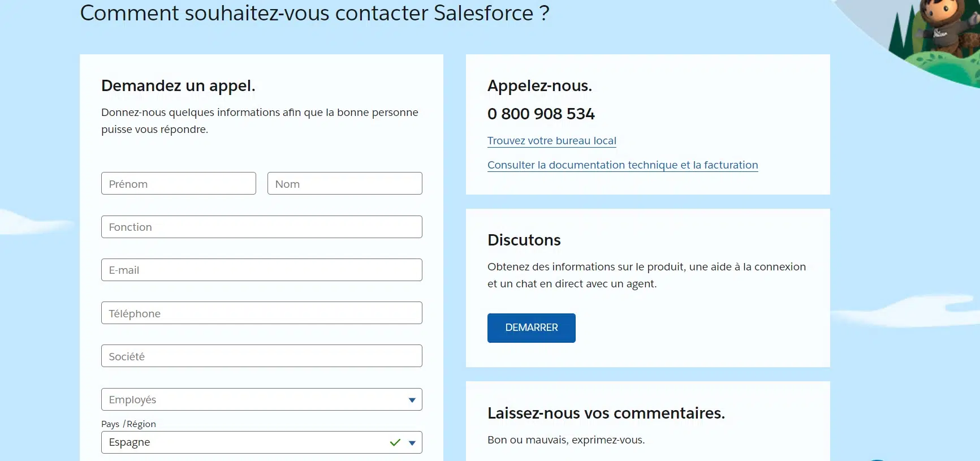Click the Demandez un appel heading
980x461 pixels.
[x=178, y=86]
